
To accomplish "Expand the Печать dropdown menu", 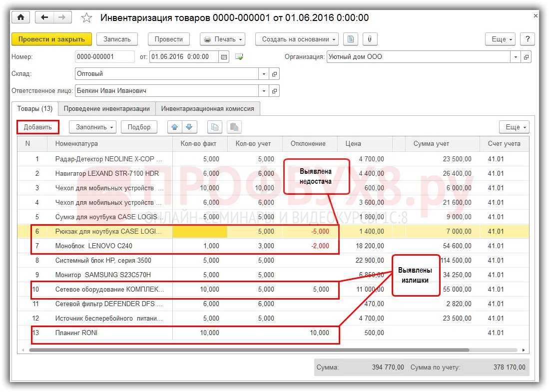I will (222, 39).
